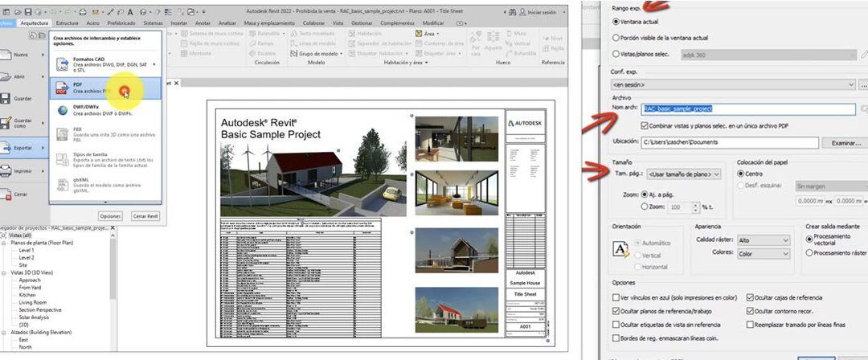This screenshot has height=360, width=868.
Task: Select Aj. a pág. zoom option
Action: coord(645,195)
